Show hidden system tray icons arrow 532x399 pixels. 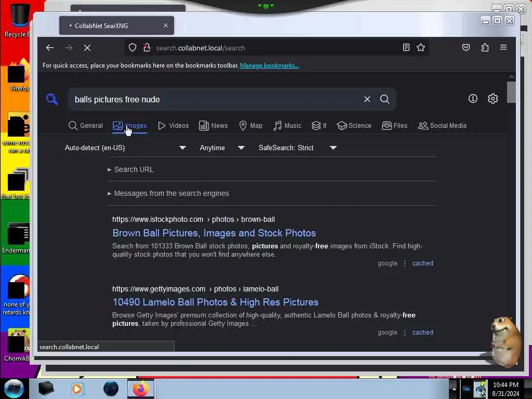tap(454, 389)
